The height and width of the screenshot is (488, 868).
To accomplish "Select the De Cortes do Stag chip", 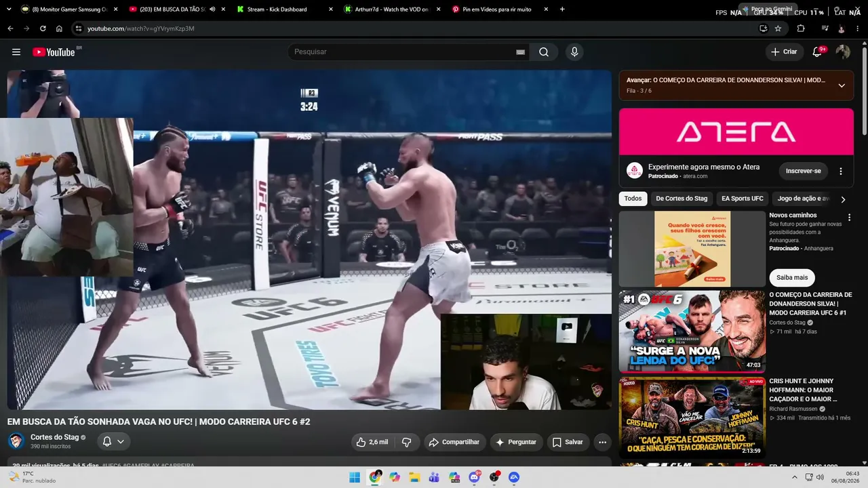I will (682, 199).
